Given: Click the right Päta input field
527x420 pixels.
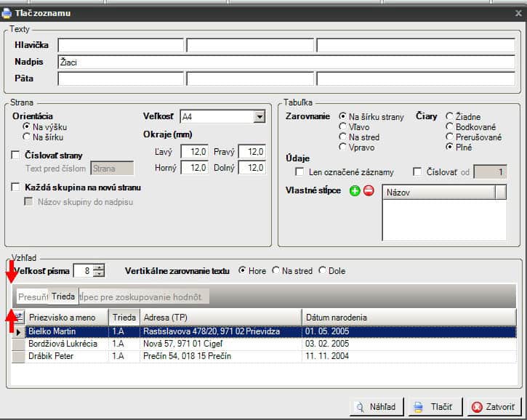Looking at the screenshot, I should 416,78.
